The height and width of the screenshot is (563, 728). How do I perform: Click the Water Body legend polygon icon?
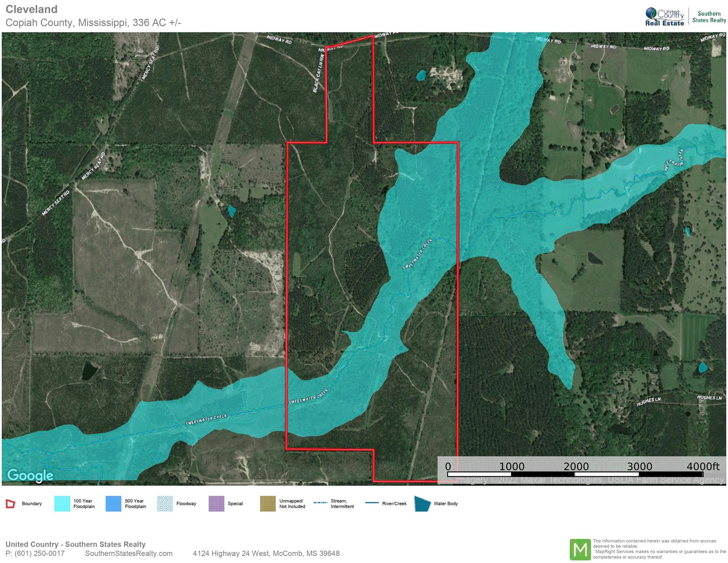point(423,504)
